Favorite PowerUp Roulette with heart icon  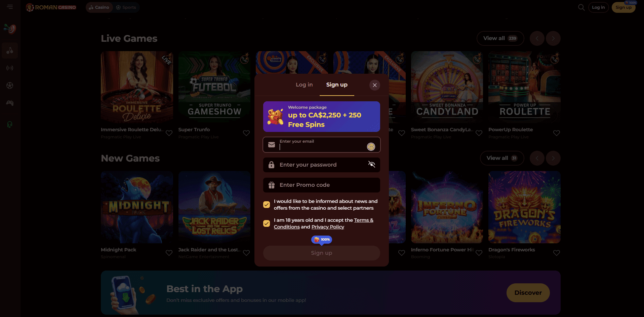tap(557, 133)
